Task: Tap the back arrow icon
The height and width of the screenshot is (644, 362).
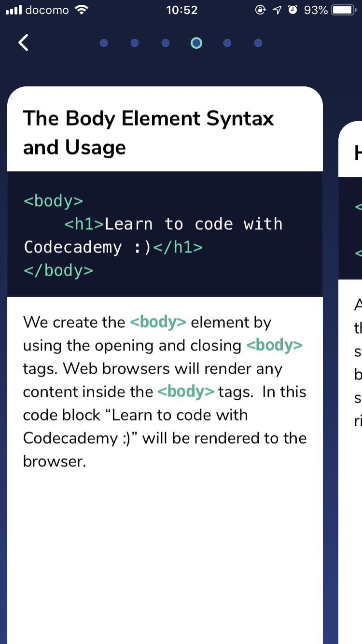Action: click(x=23, y=42)
